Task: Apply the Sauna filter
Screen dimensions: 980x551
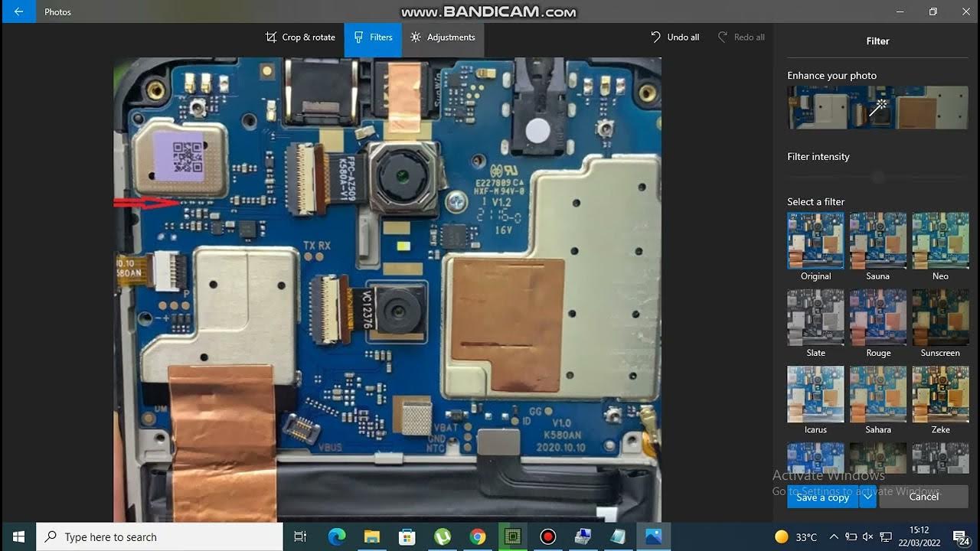Action: coord(878,240)
